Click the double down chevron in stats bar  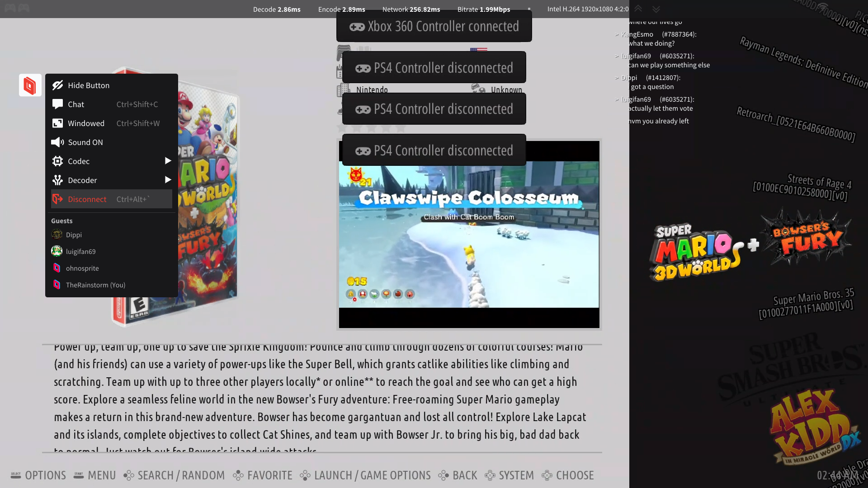(x=656, y=9)
